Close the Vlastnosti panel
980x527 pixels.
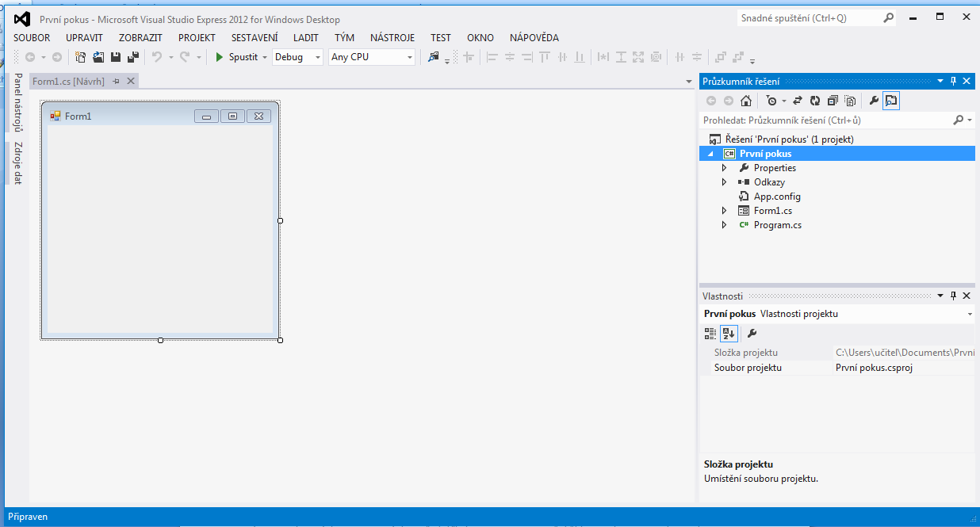pos(967,296)
